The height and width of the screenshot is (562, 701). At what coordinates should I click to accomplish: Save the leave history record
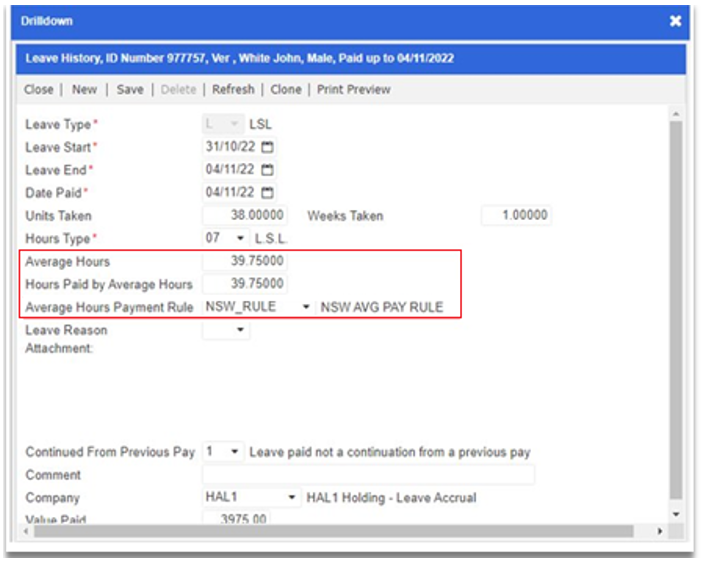pos(130,89)
